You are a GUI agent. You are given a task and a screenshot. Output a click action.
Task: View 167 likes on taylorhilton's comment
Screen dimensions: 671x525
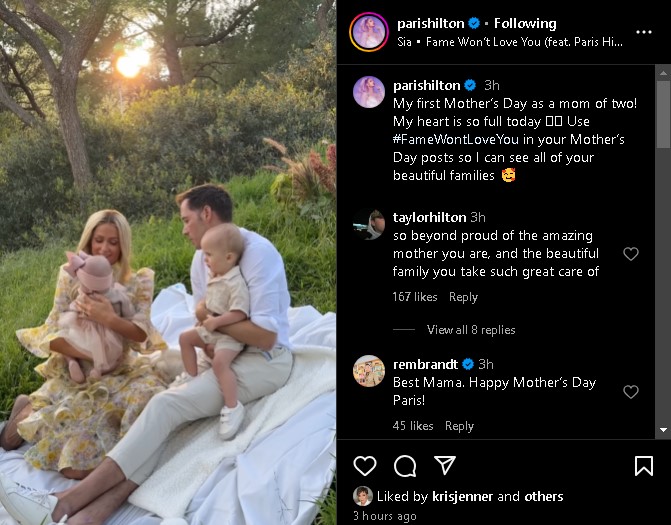click(x=414, y=297)
